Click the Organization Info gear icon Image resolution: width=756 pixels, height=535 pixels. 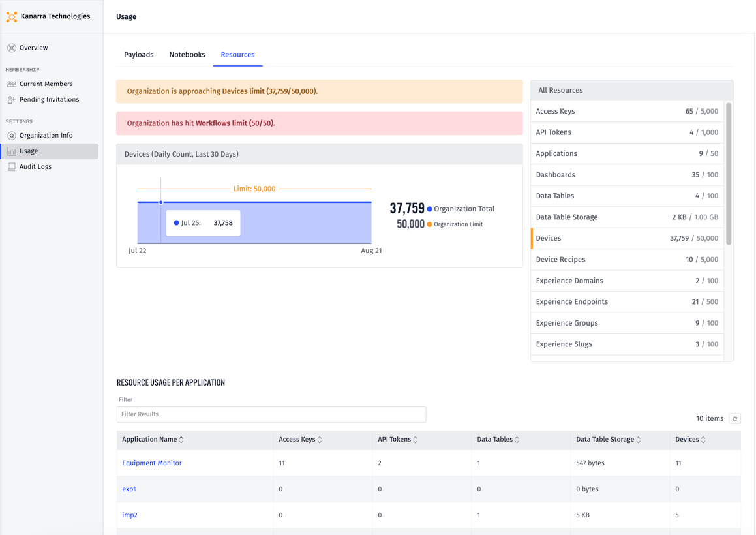[12, 136]
